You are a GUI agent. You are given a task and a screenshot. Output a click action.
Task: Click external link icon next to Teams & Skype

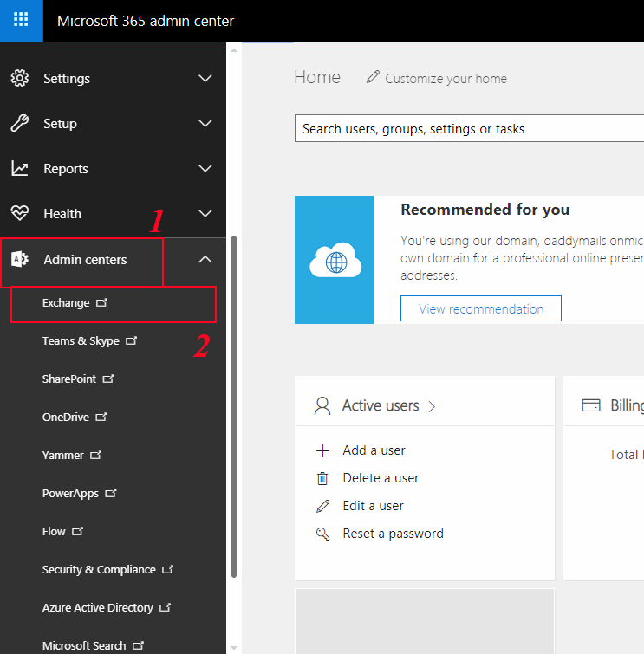[132, 340]
